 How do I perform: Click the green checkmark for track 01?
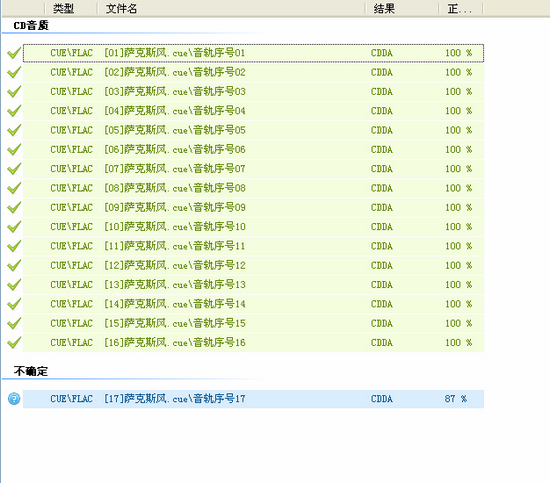click(14, 53)
